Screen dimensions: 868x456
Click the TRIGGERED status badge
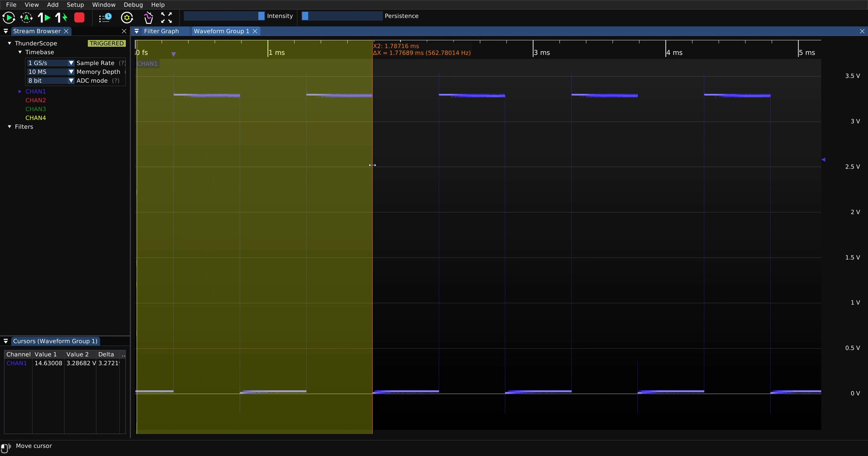107,43
